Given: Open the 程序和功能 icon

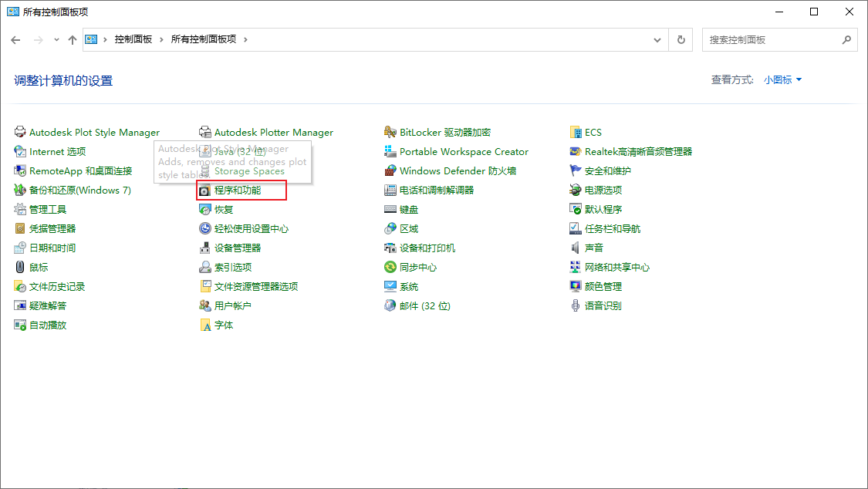Looking at the screenshot, I should tap(205, 191).
